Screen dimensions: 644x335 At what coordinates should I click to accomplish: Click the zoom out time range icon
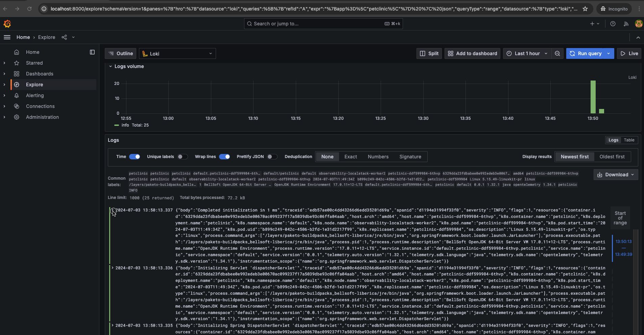557,53
